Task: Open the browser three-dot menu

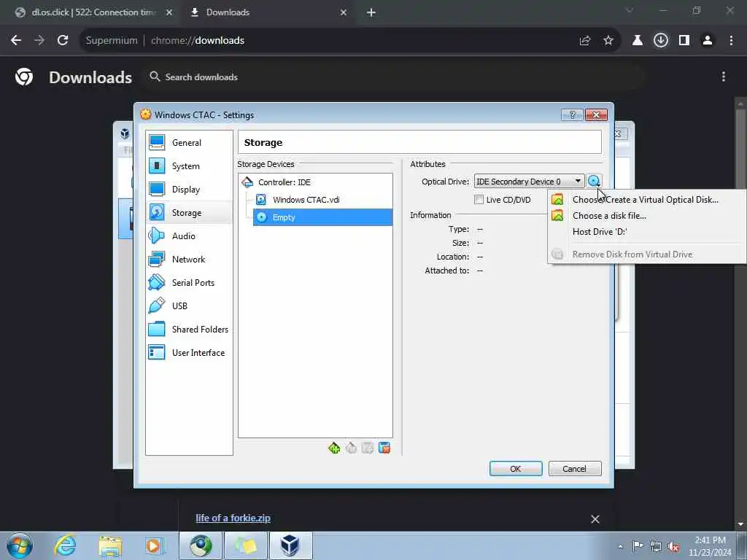Action: click(731, 41)
